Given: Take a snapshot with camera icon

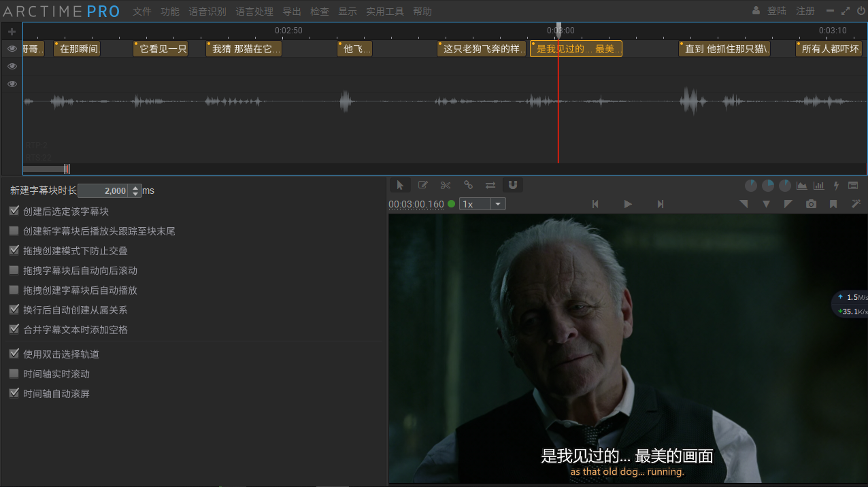Looking at the screenshot, I should pyautogui.click(x=811, y=204).
